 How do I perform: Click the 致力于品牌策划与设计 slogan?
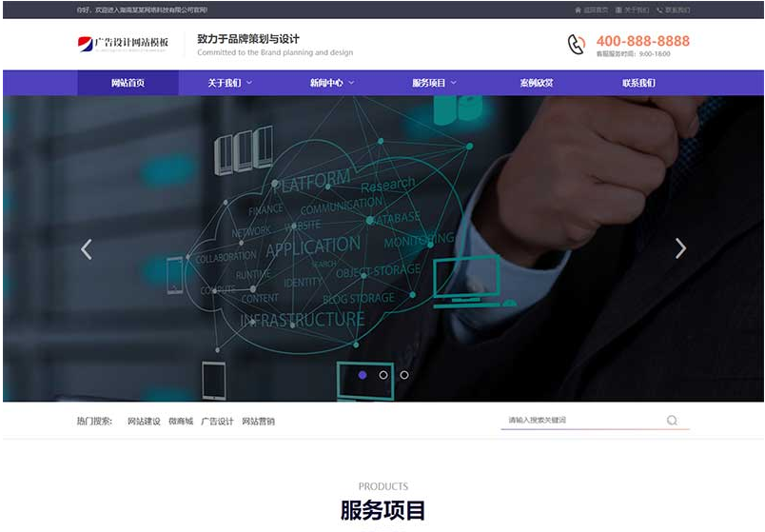click(x=248, y=39)
